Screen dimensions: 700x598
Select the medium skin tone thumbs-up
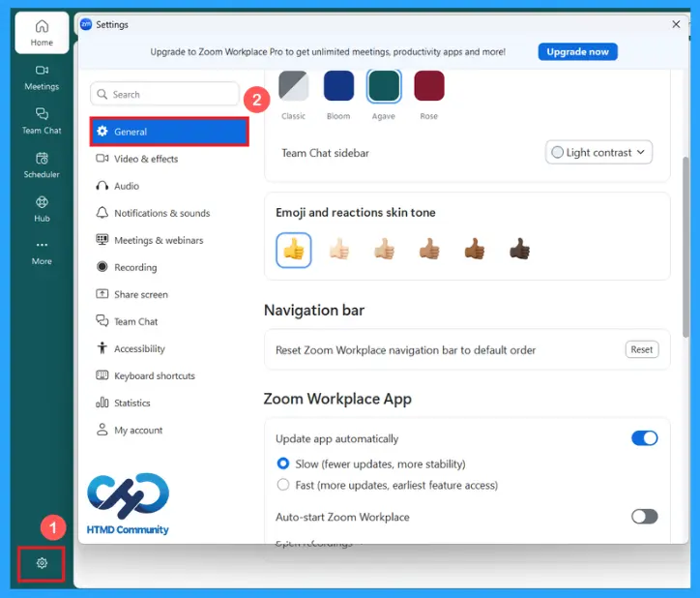429,250
